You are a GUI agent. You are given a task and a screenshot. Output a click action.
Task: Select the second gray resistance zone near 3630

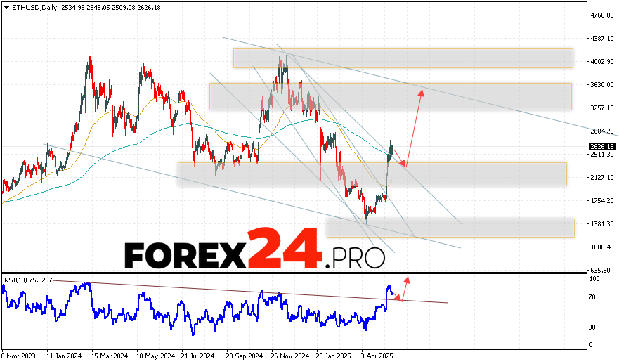[390, 96]
